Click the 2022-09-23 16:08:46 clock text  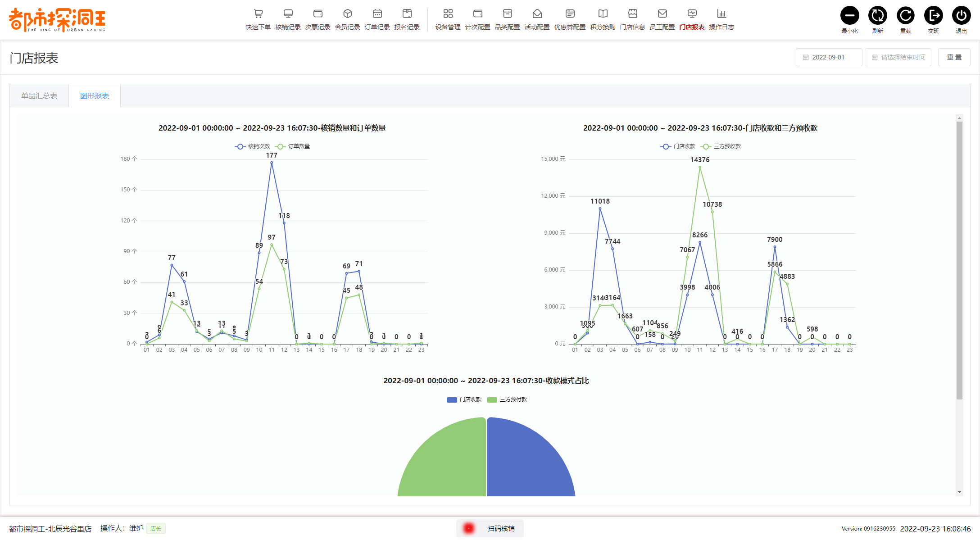pos(935,529)
